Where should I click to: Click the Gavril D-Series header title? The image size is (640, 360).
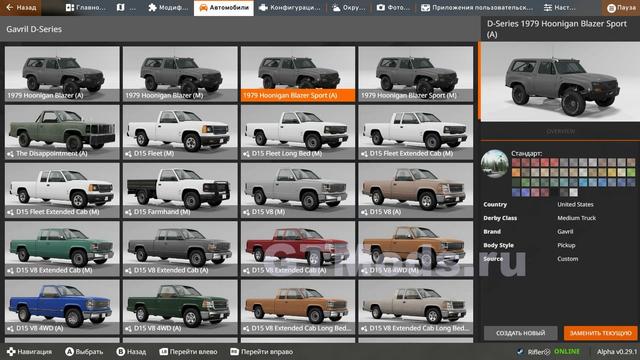pos(34,29)
